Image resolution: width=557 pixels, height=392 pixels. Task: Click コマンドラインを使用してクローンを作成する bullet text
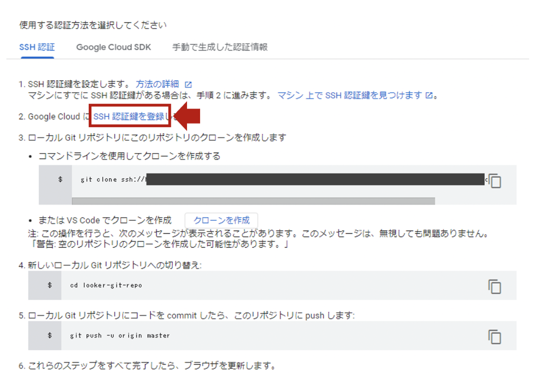click(x=130, y=156)
